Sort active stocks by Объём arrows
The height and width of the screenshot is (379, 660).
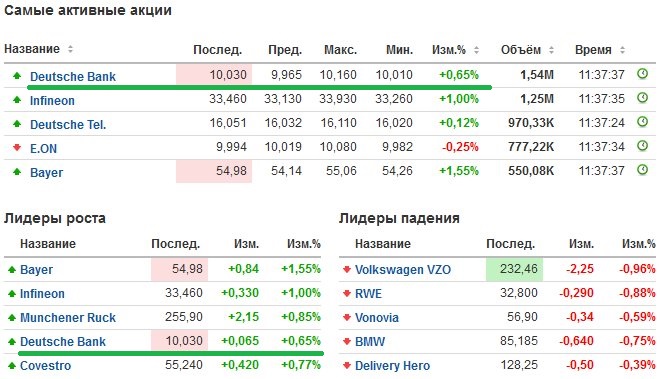click(x=551, y=50)
